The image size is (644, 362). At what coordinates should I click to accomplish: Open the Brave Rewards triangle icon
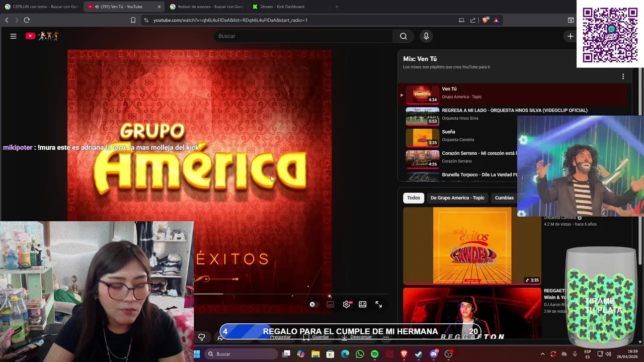point(496,20)
